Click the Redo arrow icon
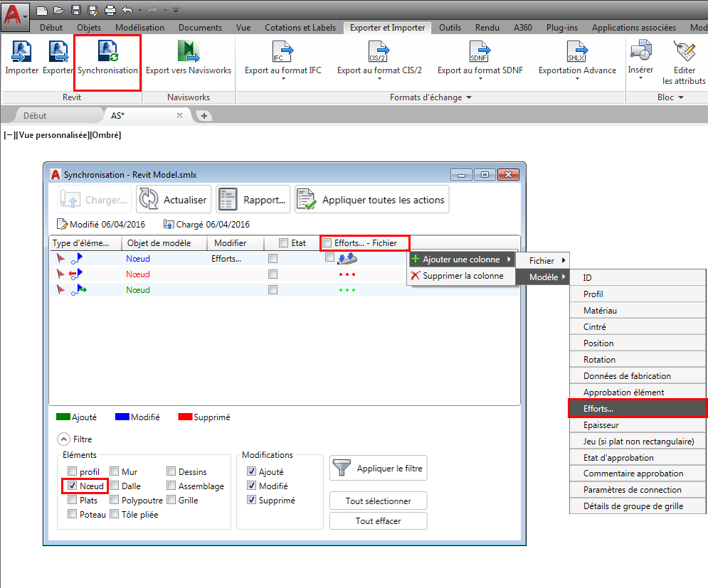Image resolution: width=708 pixels, height=588 pixels. click(x=152, y=10)
